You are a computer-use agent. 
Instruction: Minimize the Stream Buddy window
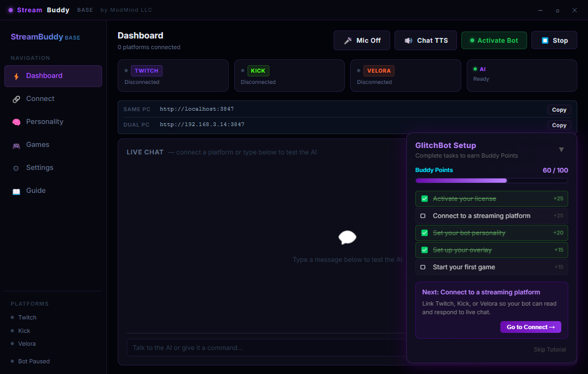pos(540,11)
